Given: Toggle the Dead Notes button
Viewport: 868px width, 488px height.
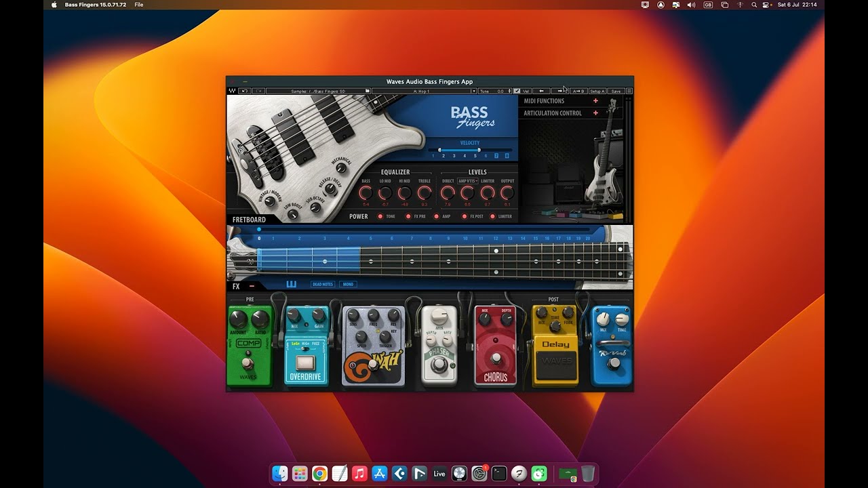Looking at the screenshot, I should click(x=323, y=284).
